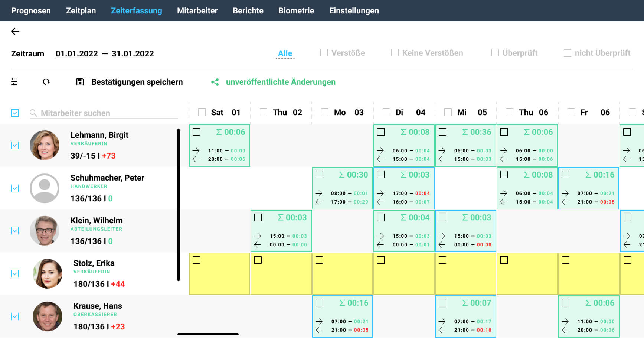The image size is (644, 338).
Task: Select Stolz's yellow Fr 06 cell
Action: [589, 274]
